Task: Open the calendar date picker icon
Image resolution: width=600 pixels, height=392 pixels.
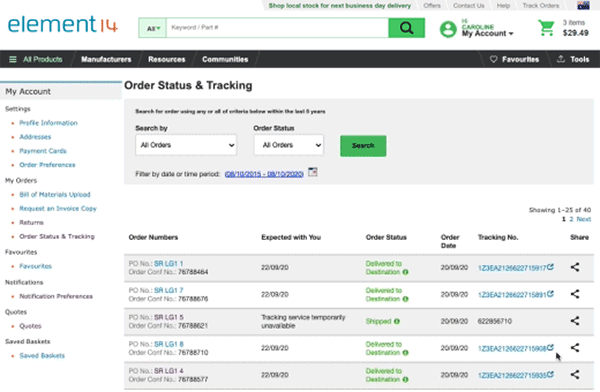Action: coord(313,172)
